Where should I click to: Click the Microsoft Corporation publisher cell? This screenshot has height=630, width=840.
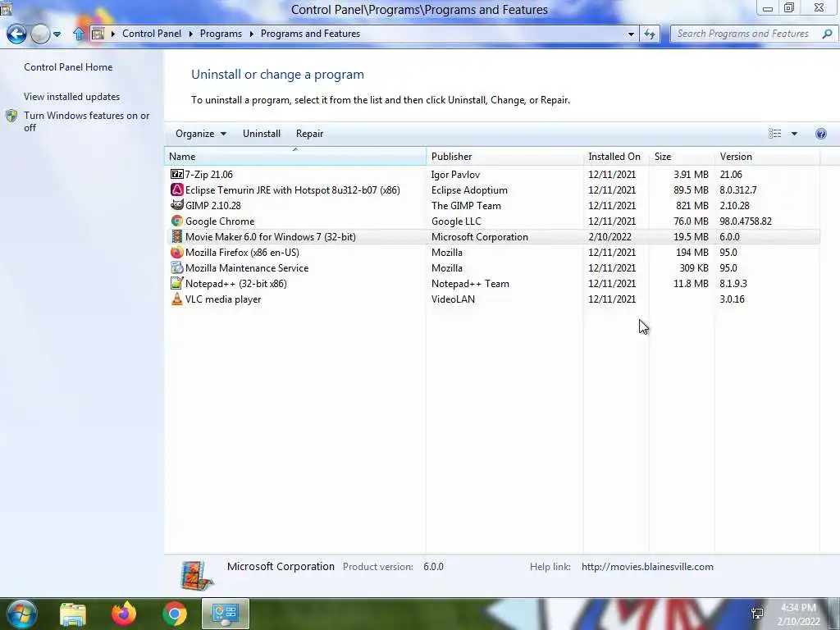(479, 237)
